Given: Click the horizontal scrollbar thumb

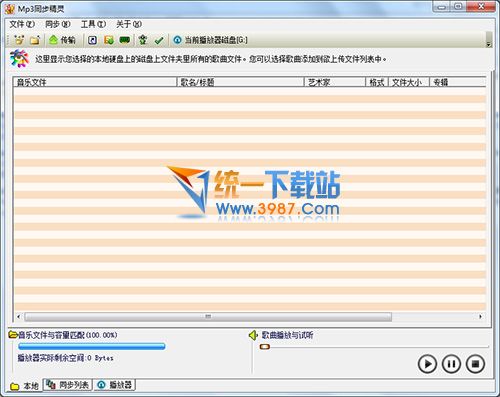Looking at the screenshot, I should (208, 316).
